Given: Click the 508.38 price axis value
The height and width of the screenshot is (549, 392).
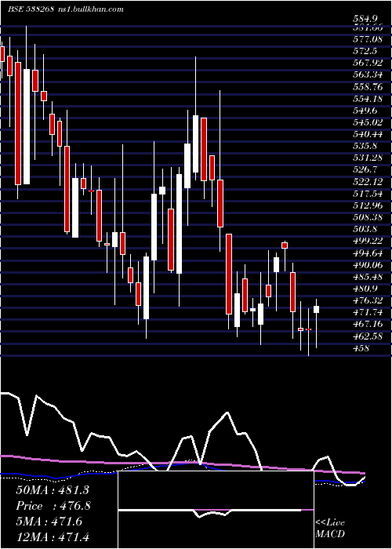Looking at the screenshot, I should click(x=367, y=217).
